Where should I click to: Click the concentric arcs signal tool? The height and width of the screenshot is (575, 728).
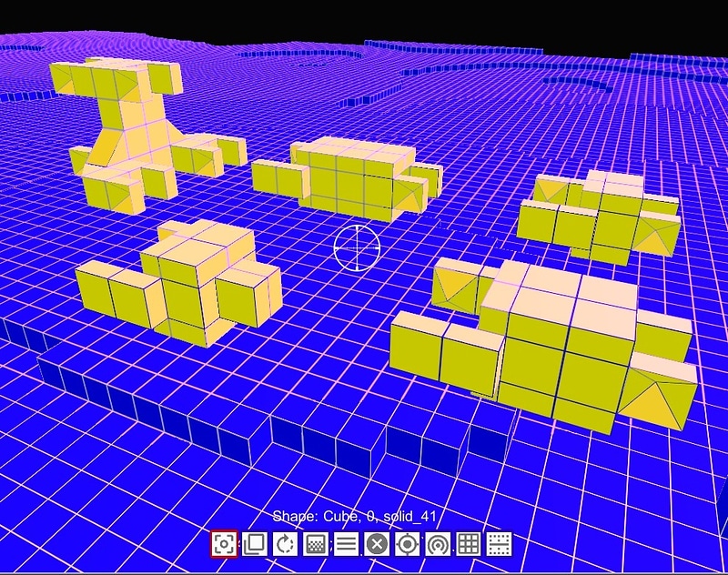[x=438, y=543]
